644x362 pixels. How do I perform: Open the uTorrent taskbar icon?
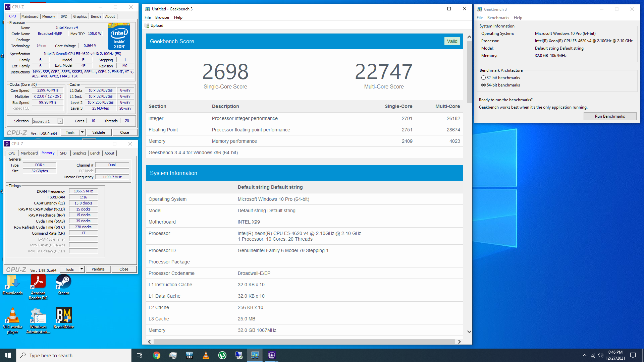[222, 355]
